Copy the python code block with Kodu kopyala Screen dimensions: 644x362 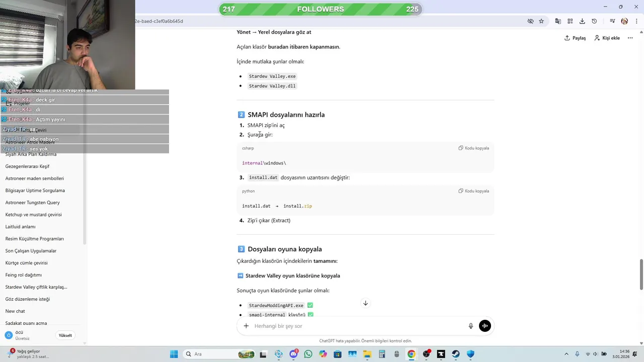click(473, 191)
